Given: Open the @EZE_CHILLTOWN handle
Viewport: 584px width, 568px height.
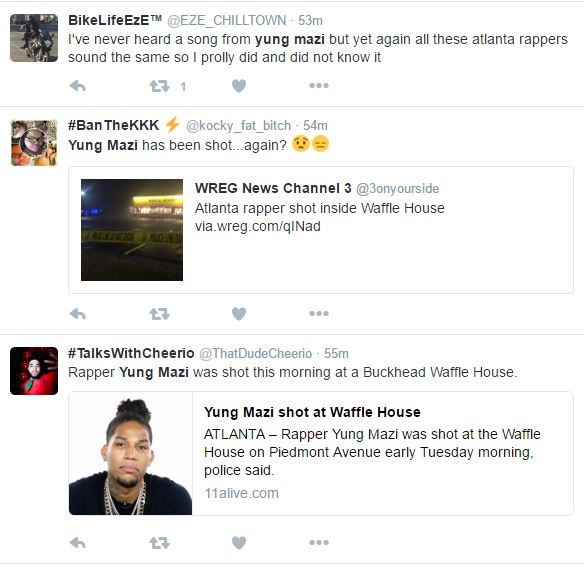Looking at the screenshot, I should tap(226, 20).
